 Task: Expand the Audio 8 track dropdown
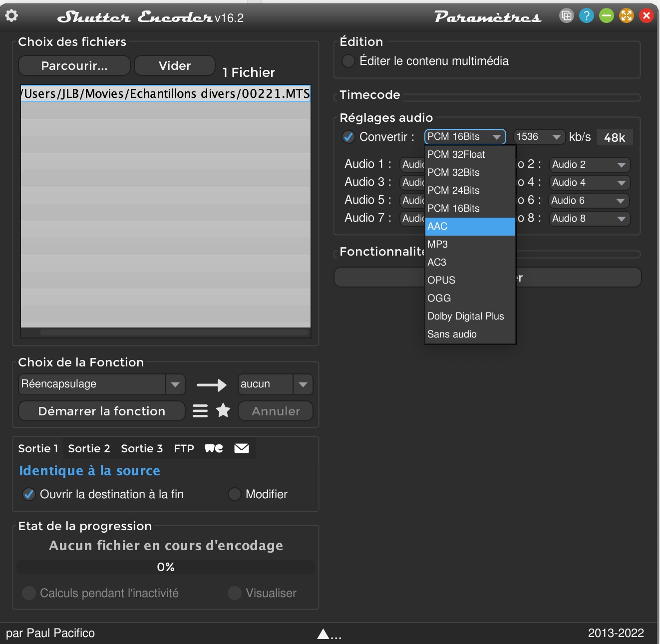pos(590,218)
